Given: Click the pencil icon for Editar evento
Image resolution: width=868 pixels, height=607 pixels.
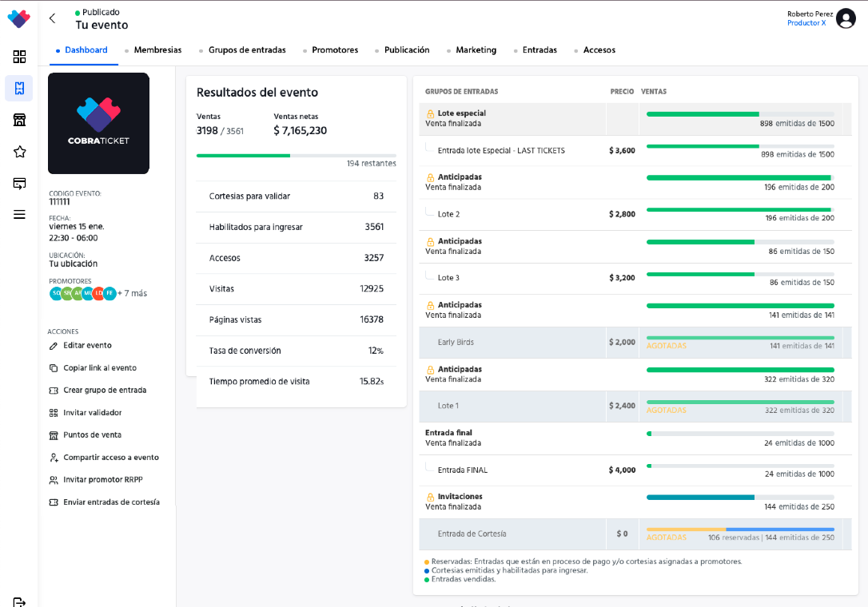Looking at the screenshot, I should 54,346.
